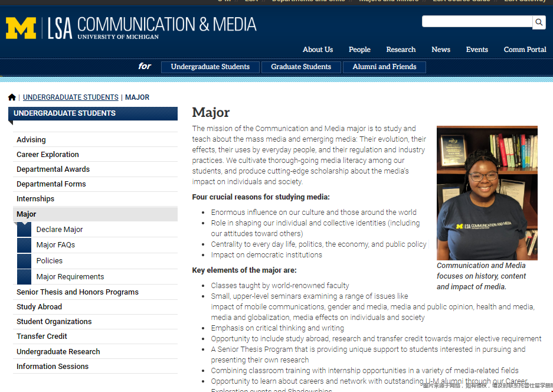Click 'Classes taught by world-renowned faculty' bullet
Image resolution: width=553 pixels, height=392 pixels.
[280, 286]
